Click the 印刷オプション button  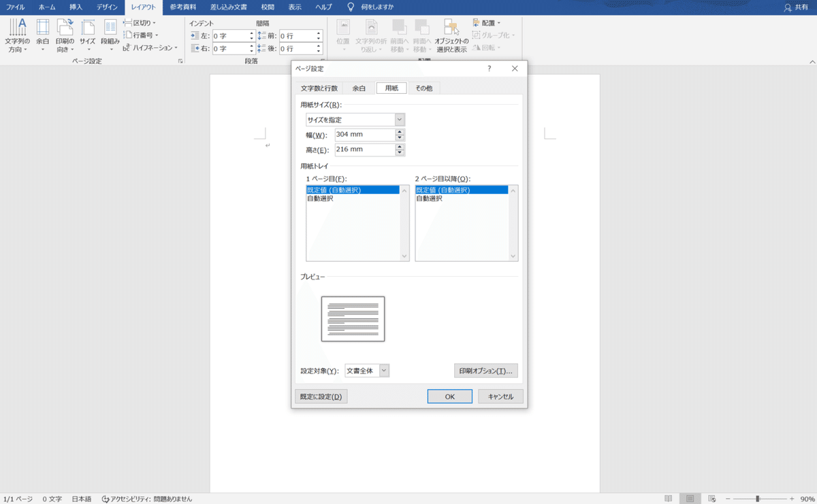(x=486, y=371)
